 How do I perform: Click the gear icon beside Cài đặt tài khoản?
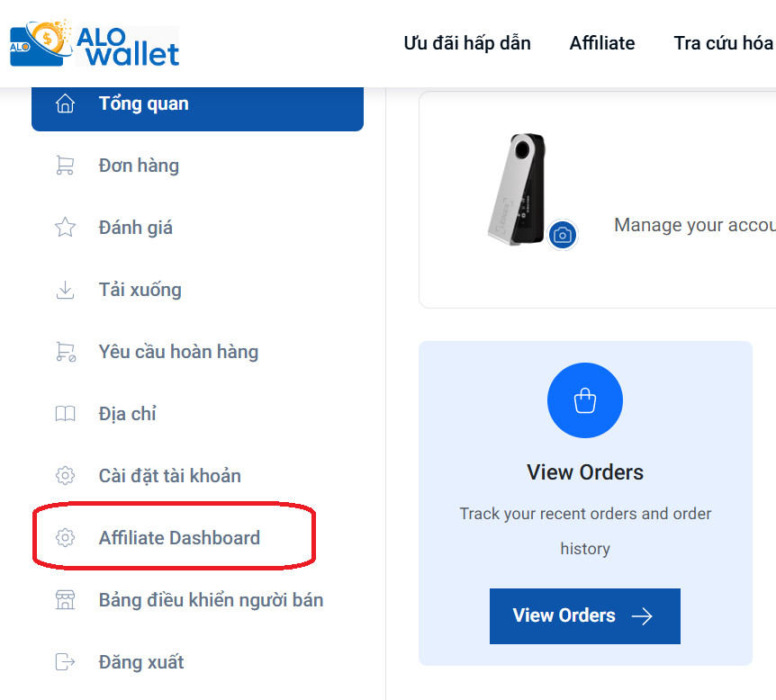click(x=65, y=476)
